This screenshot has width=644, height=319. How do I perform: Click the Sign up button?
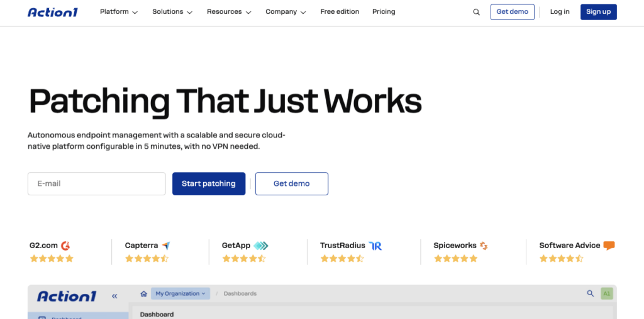[599, 12]
